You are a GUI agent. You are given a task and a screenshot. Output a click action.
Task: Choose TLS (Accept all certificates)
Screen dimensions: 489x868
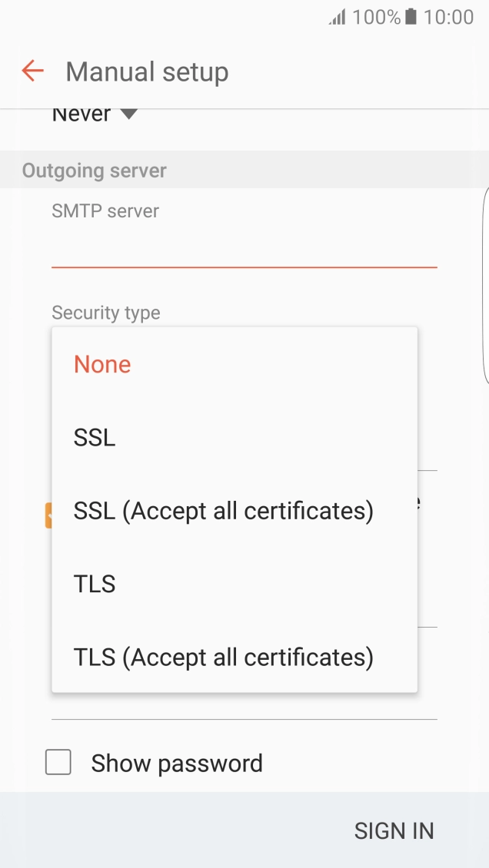pos(223,657)
